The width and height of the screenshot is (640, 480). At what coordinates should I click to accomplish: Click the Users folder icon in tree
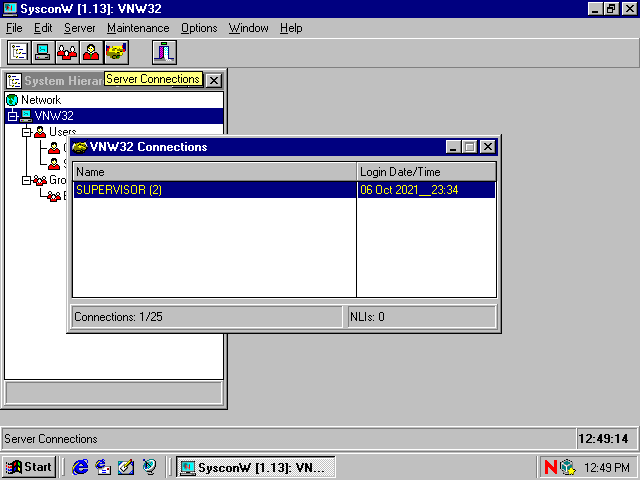[x=40, y=132]
